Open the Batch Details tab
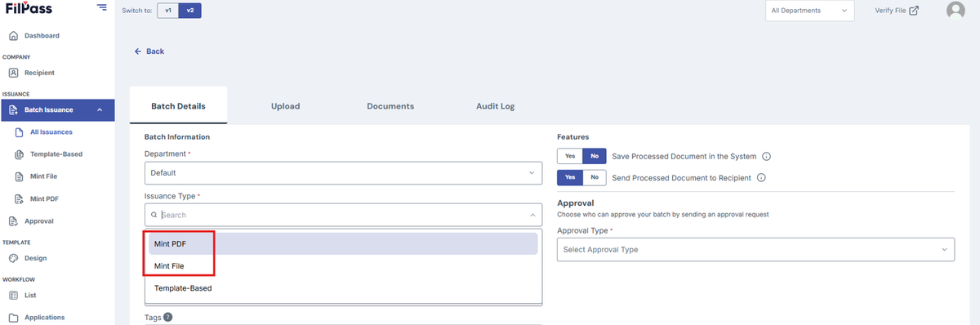 pos(178,106)
